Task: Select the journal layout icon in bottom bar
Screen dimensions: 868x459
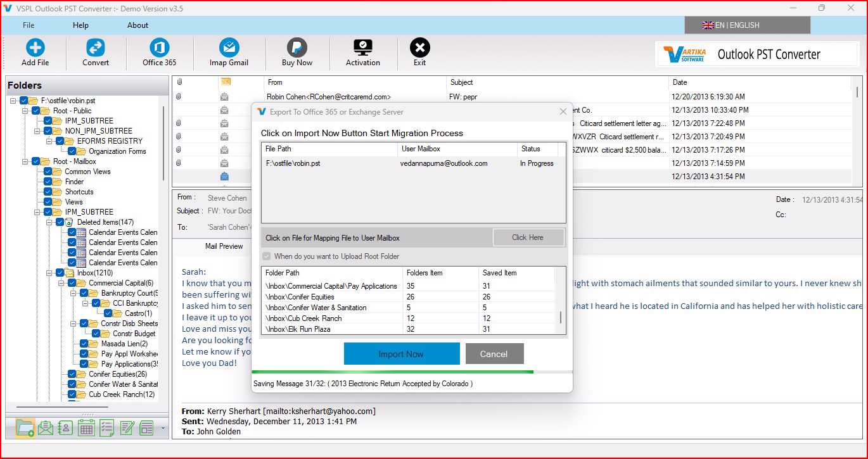Action: point(146,428)
